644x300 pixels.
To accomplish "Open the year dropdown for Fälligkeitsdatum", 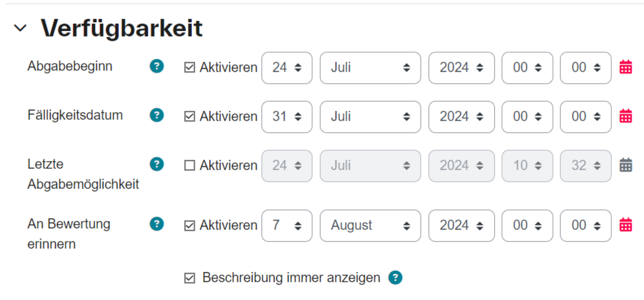I will coord(461,117).
